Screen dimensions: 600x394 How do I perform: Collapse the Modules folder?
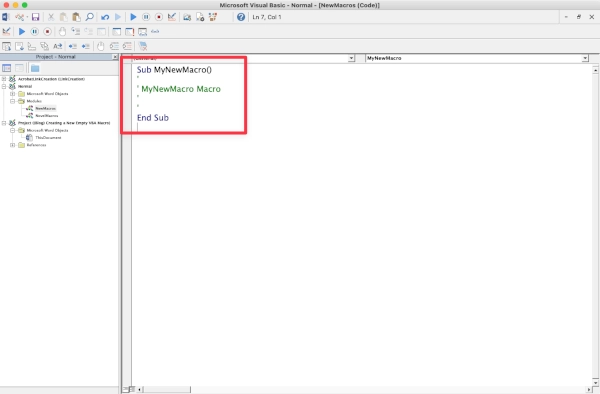point(13,101)
